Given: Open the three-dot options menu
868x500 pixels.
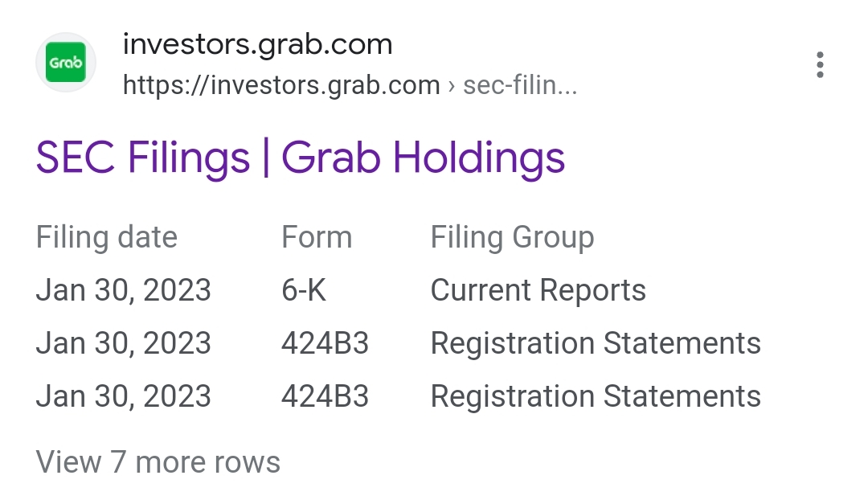Looking at the screenshot, I should (820, 65).
